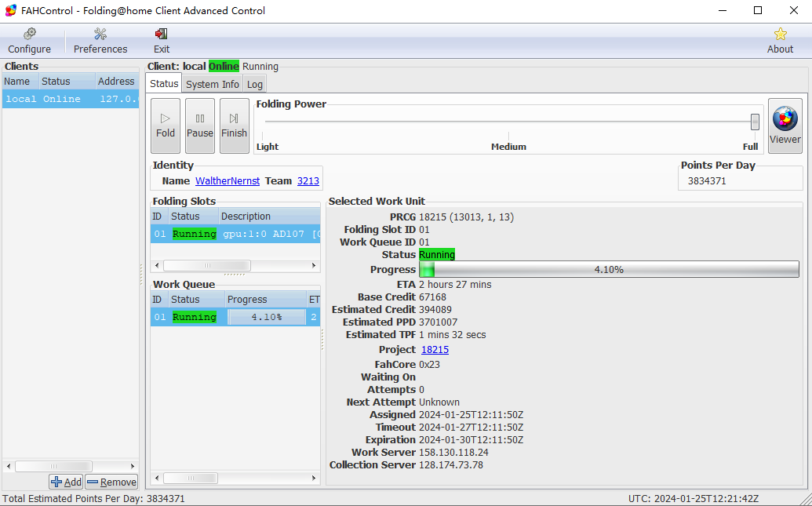Click the Collection Server address 128.174.73.78
The height and width of the screenshot is (506, 812).
click(451, 465)
